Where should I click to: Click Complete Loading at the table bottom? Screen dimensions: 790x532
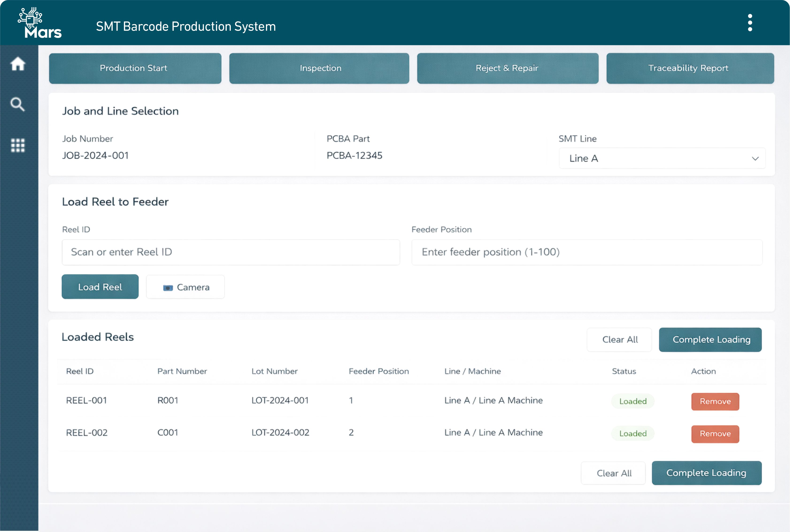click(707, 473)
